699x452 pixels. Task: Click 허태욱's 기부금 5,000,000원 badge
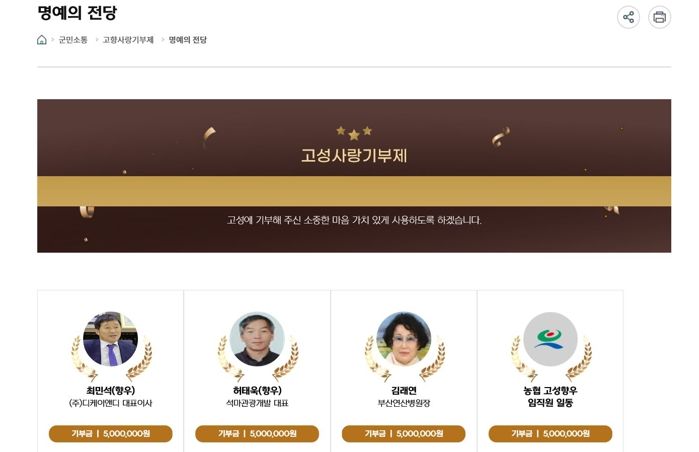pyautogui.click(x=257, y=433)
